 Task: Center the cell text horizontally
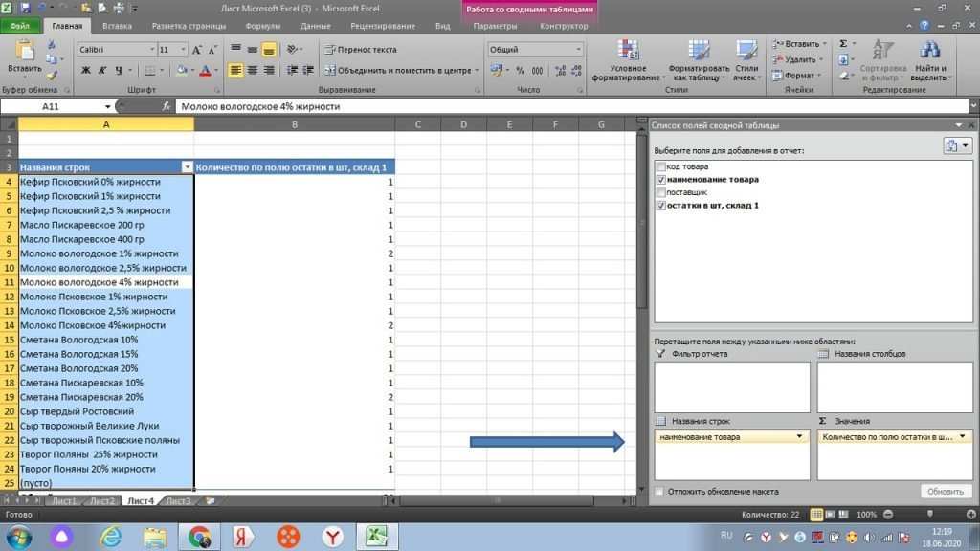[252, 70]
